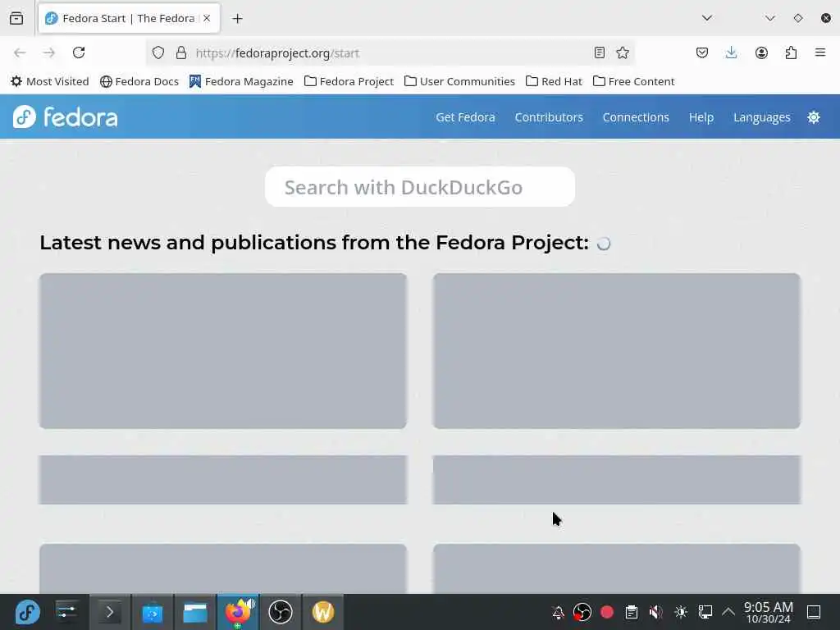Expand the Fedora Project bookmark folder
The height and width of the screenshot is (630, 840).
(349, 81)
